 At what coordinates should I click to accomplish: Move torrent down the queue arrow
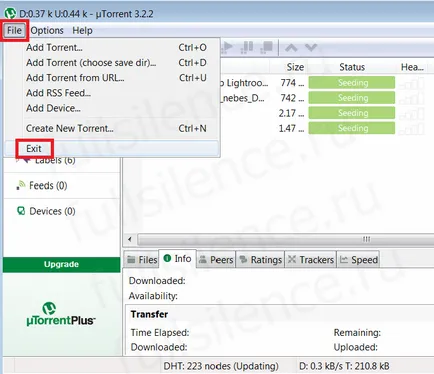pyautogui.click(x=311, y=48)
